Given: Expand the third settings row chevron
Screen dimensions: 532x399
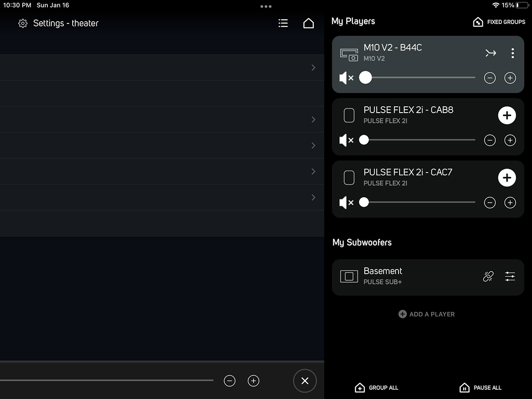Looking at the screenshot, I should [313, 145].
